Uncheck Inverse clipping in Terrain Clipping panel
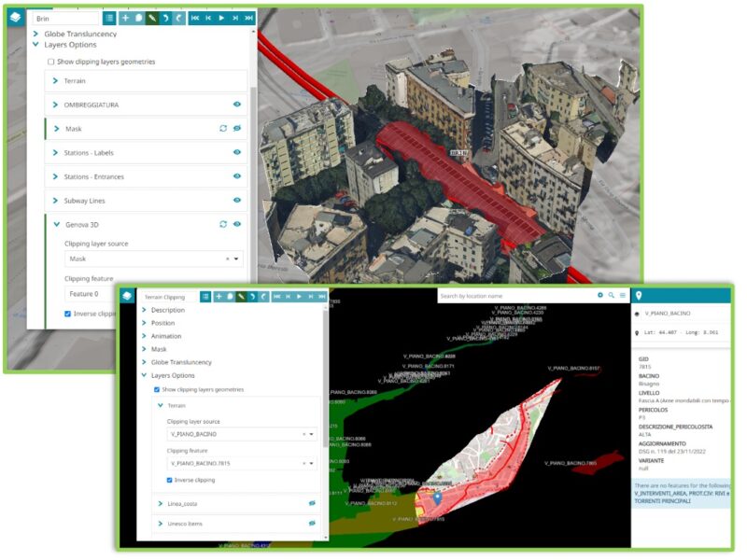 coord(170,480)
